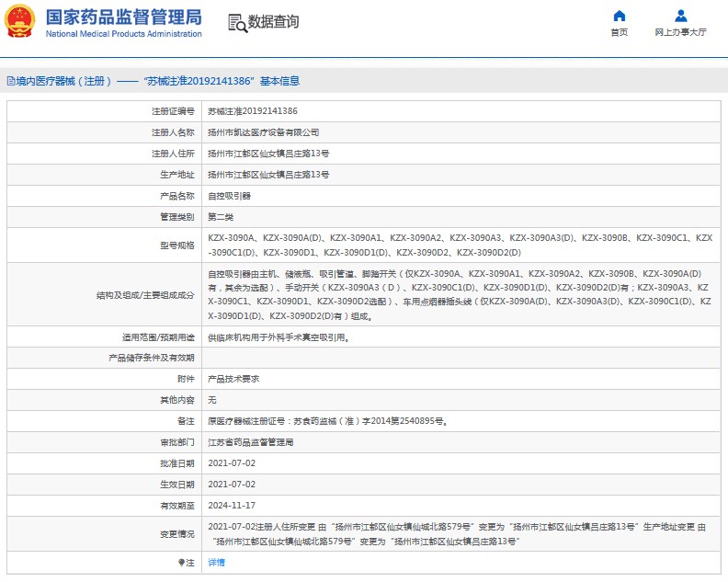Click the 型号规格 model list cell
Viewport: 728px width, 582px height.
[461, 245]
